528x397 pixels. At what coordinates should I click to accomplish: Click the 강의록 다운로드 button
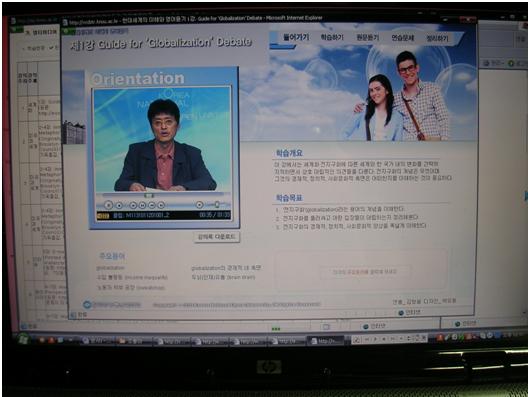(217, 237)
